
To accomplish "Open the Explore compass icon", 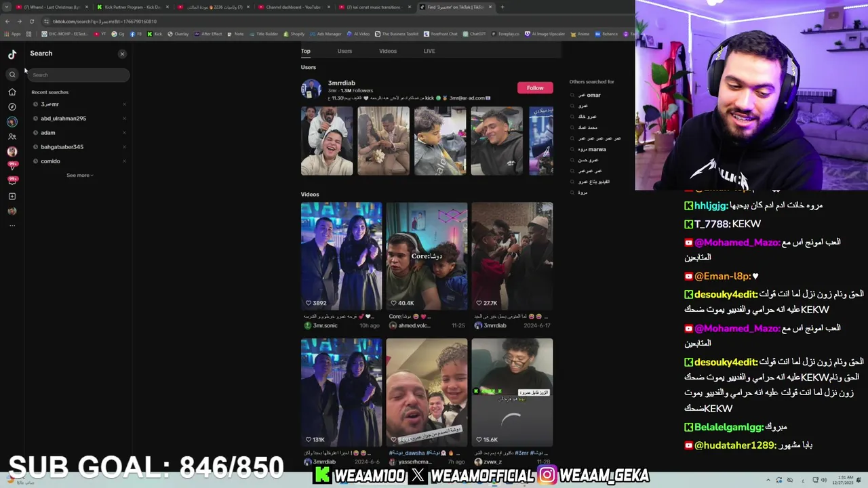I will [x=12, y=106].
